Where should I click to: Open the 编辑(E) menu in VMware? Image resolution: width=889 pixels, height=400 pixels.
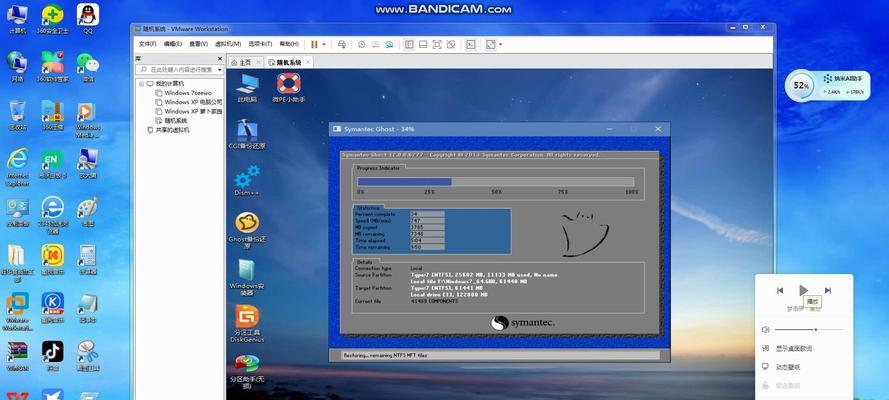172,44
